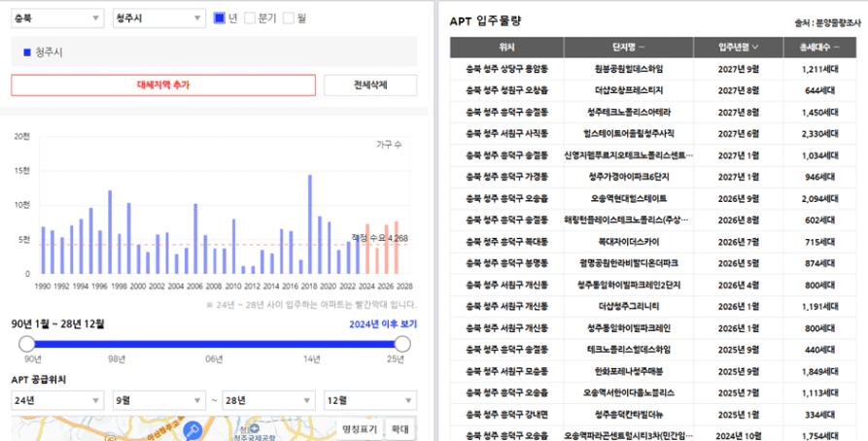Click the left slider handle at 90년

26,344
